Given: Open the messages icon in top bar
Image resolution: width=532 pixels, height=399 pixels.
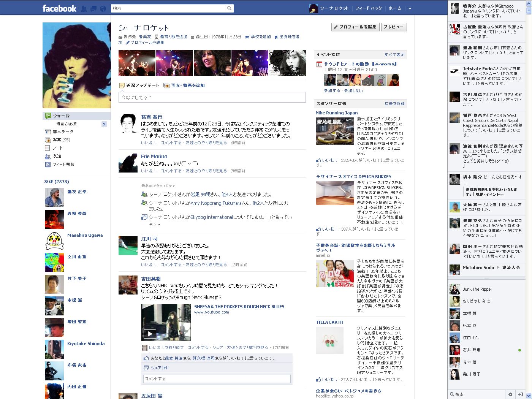Looking at the screenshot, I should pyautogui.click(x=93, y=8).
